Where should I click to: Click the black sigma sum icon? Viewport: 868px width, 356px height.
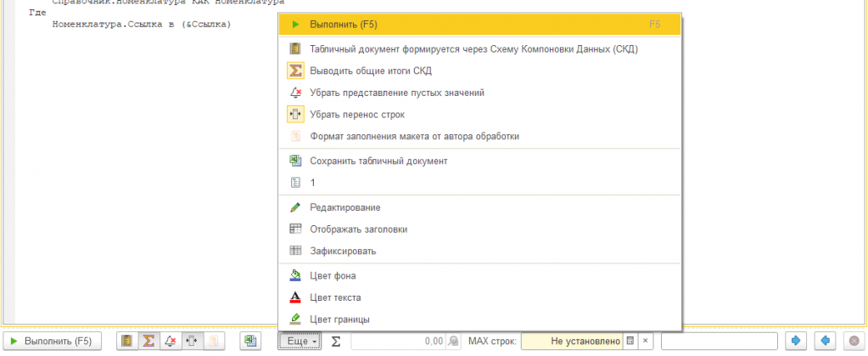(335, 342)
